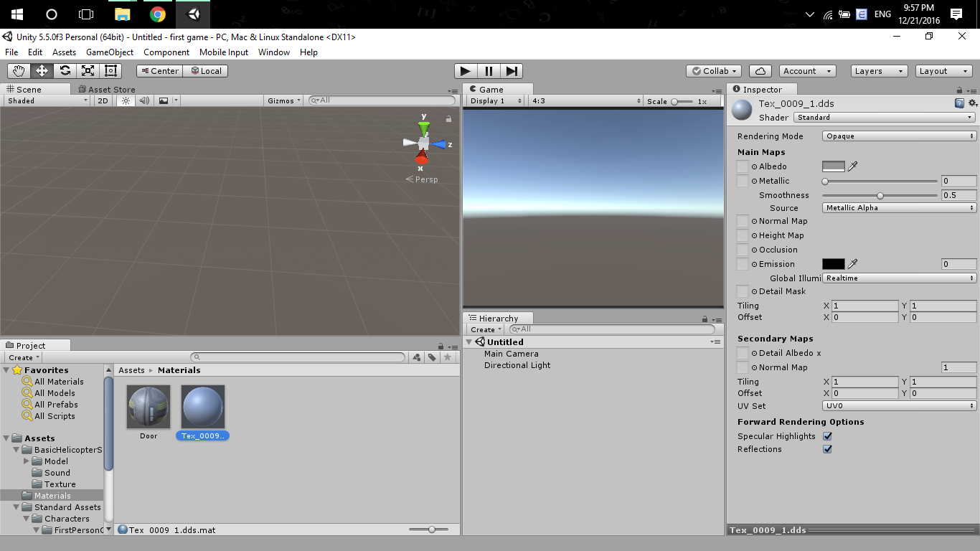This screenshot has width=980, height=551.
Task: Disable the Specular Highlights checkbox
Action: tap(827, 435)
